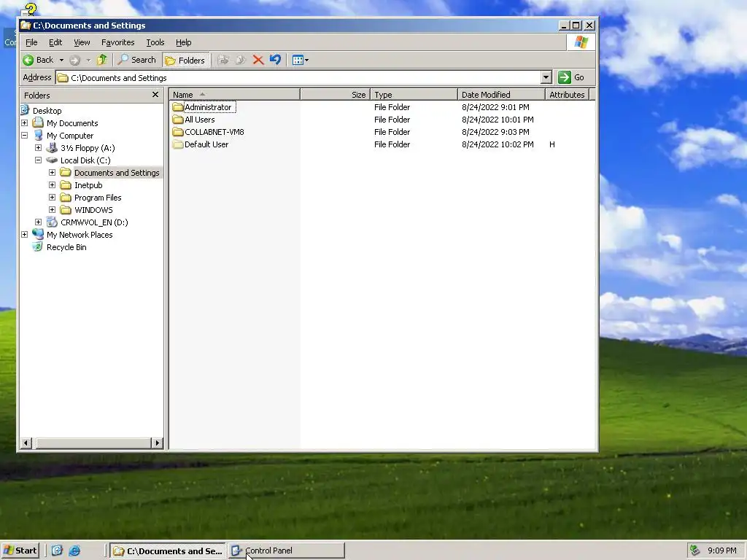This screenshot has height=560, width=747.
Task: Open the Favorites menu
Action: [117, 42]
